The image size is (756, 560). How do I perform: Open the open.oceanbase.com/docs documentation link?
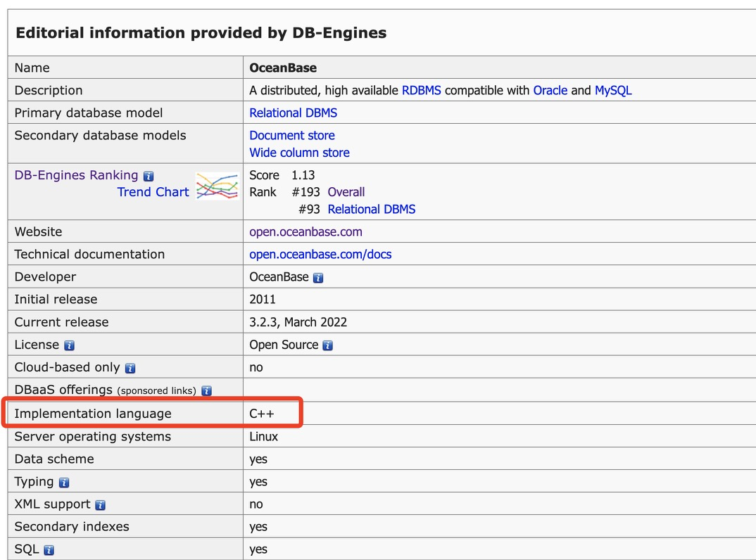pos(320,255)
